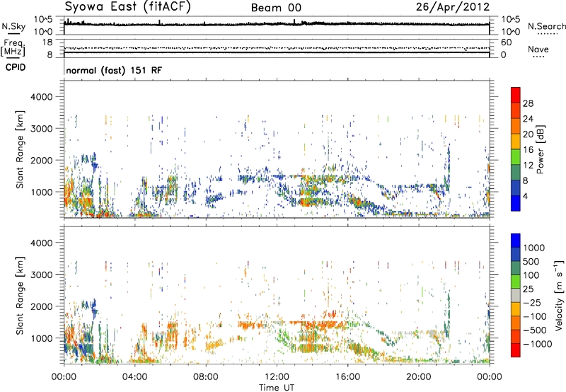Click the dotted frequency trace in the second panel
The width and height of the screenshot is (566, 392).
(277, 48)
